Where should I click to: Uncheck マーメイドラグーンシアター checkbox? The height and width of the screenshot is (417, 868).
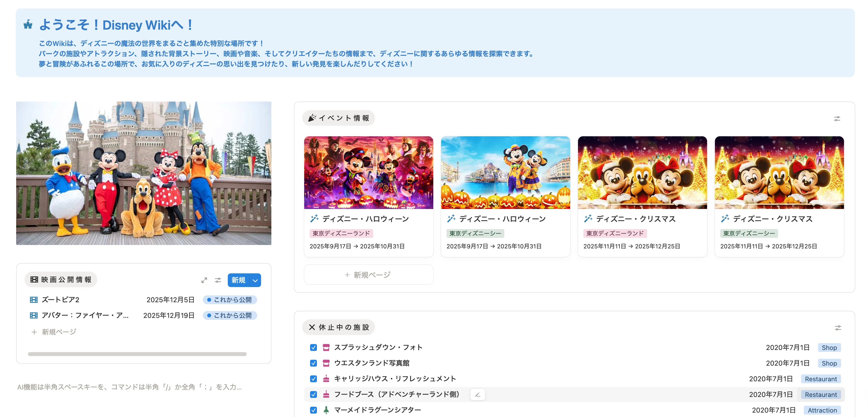313,410
